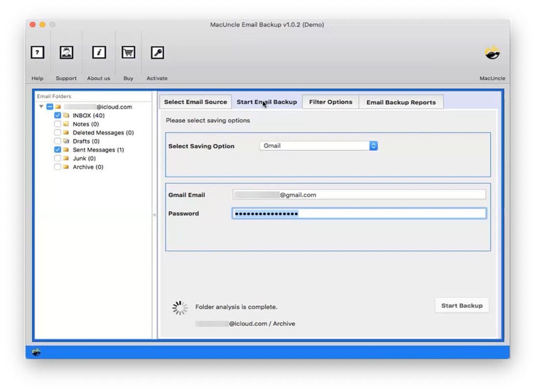Collapse the icloud.com account tree
The height and width of the screenshot is (392, 538).
tap(41, 106)
